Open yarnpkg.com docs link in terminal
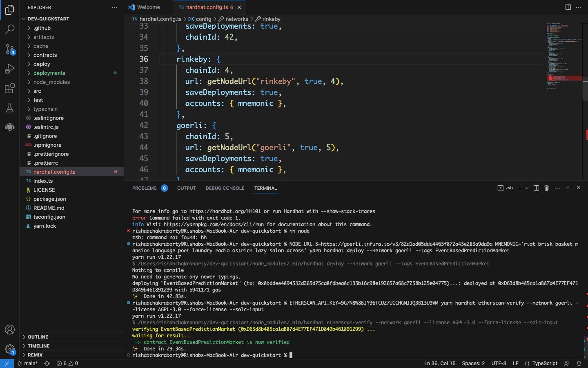This screenshot has height=368, width=588. tap(214, 224)
